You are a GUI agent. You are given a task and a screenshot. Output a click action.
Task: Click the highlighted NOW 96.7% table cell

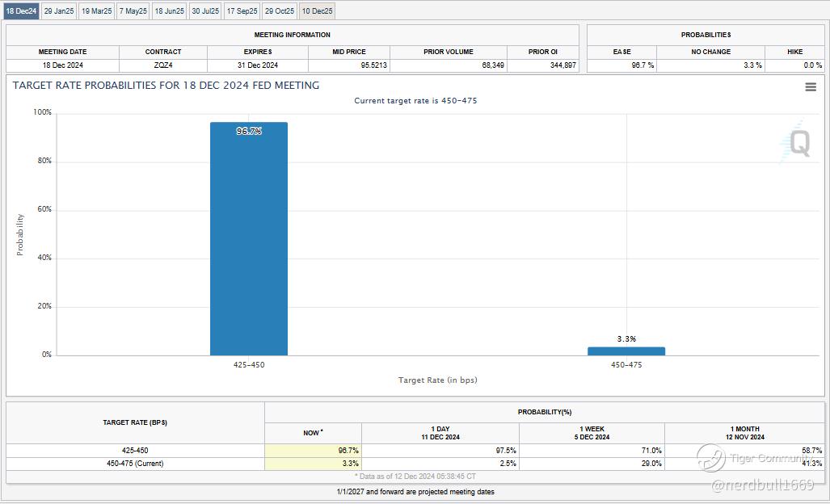pos(313,451)
